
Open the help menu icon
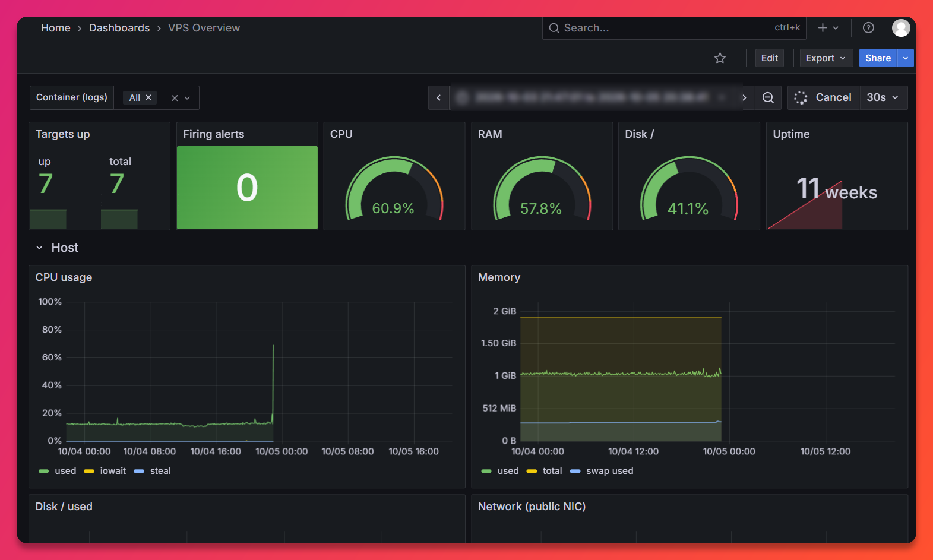(868, 28)
